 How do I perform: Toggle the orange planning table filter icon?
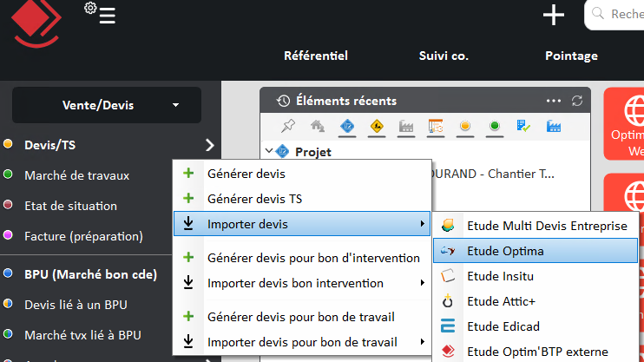point(436,126)
